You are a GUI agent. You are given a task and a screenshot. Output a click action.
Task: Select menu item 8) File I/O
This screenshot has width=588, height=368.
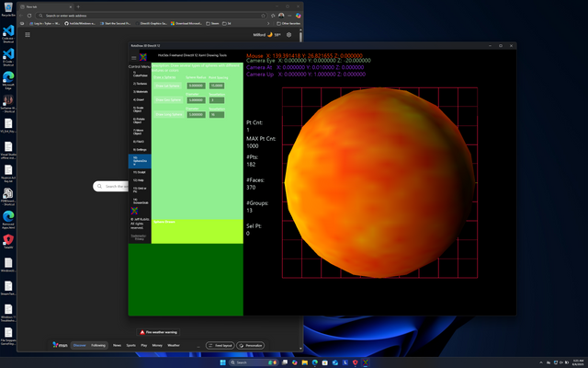140,142
